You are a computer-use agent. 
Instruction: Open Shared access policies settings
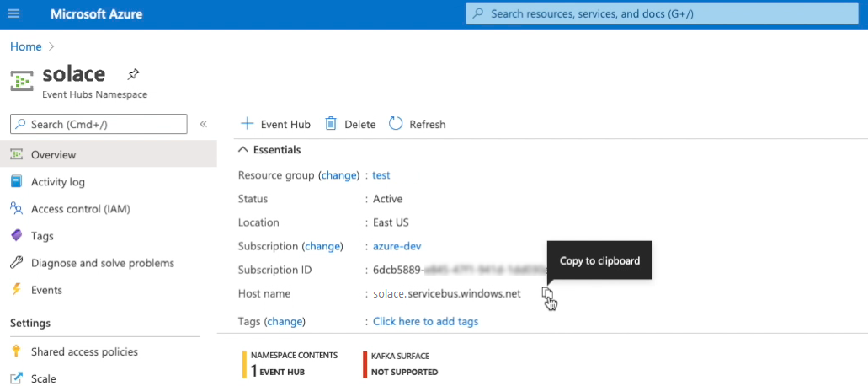[x=84, y=351]
